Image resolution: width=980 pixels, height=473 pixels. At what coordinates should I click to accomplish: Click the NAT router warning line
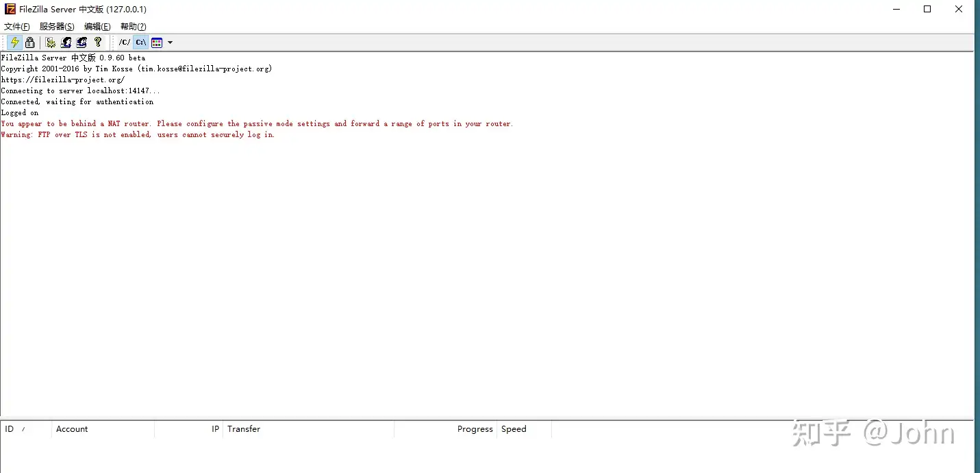pyautogui.click(x=257, y=123)
